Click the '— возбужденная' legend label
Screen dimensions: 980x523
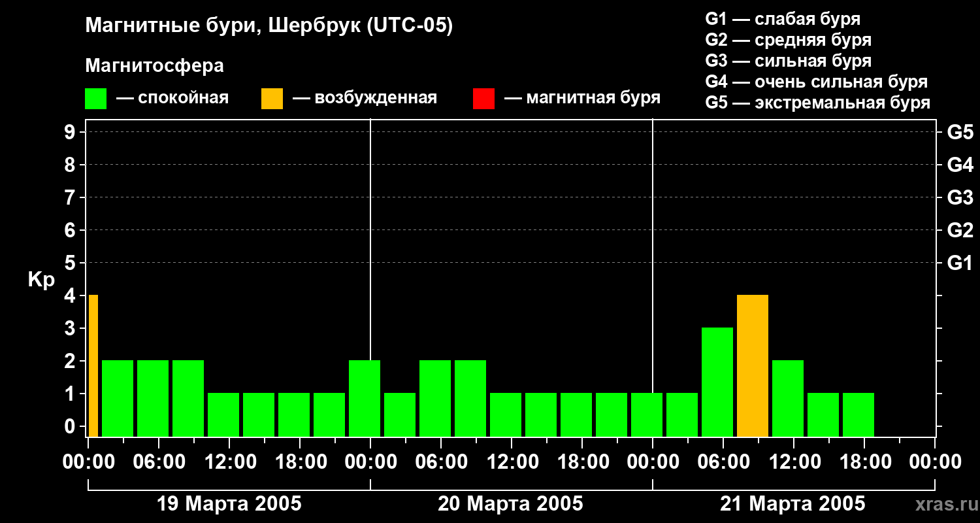(365, 98)
